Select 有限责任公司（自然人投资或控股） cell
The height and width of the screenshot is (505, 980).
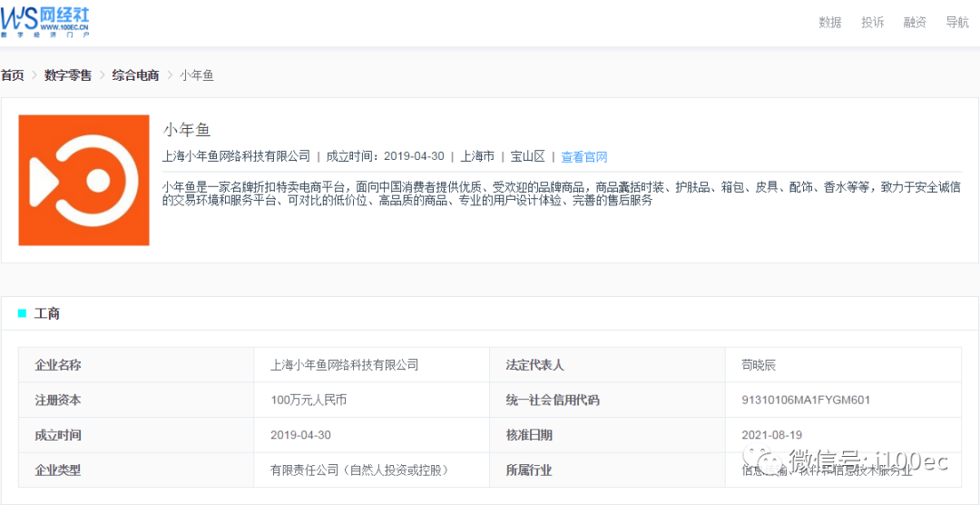coord(372,470)
